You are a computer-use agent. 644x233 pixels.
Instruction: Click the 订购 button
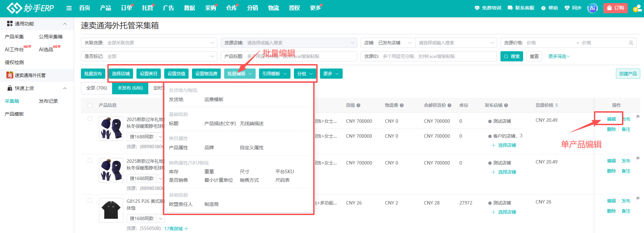[616, 8]
